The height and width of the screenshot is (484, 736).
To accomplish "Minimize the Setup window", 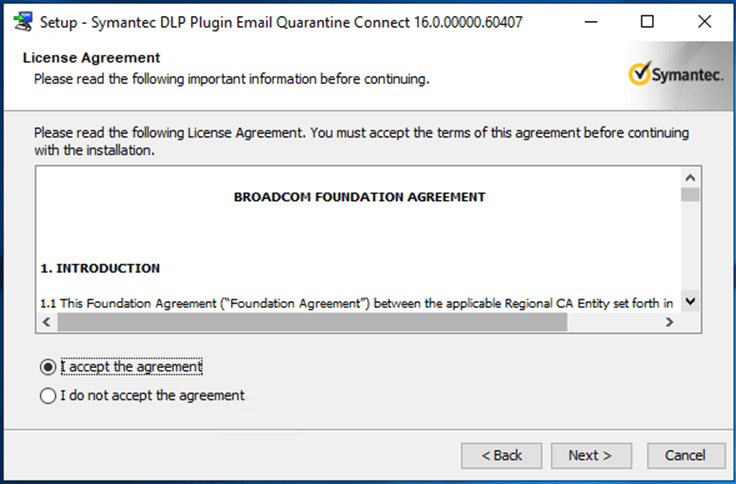I will (602, 21).
